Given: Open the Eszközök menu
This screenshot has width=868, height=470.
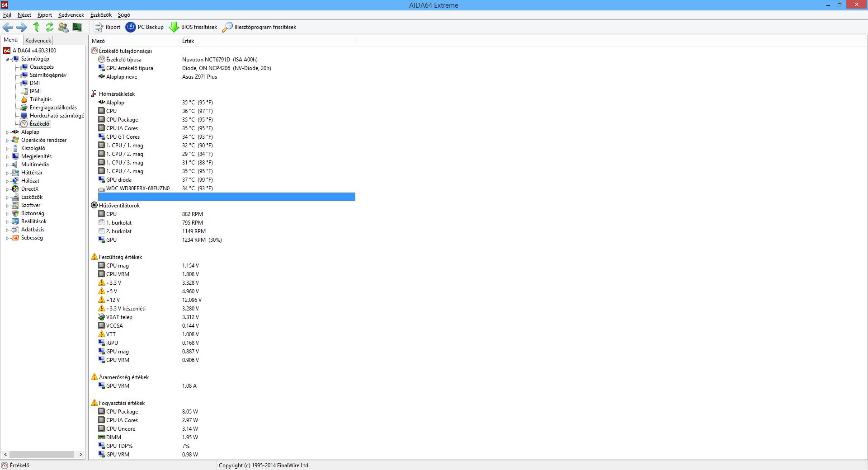Looking at the screenshot, I should pos(101,15).
